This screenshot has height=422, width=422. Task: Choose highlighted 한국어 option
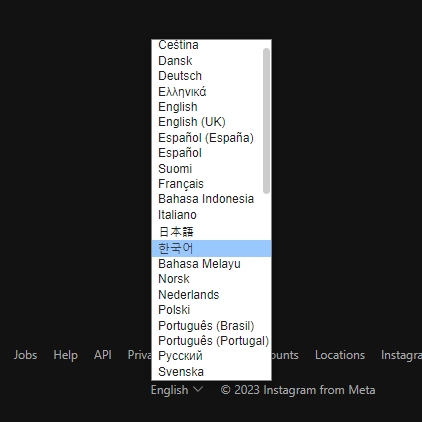pyautogui.click(x=211, y=248)
